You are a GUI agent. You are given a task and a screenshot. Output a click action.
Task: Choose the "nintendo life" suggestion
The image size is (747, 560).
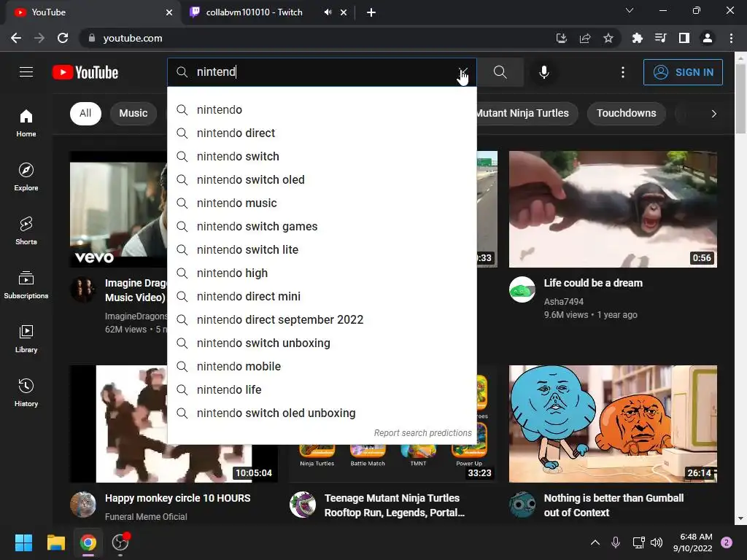click(322, 390)
